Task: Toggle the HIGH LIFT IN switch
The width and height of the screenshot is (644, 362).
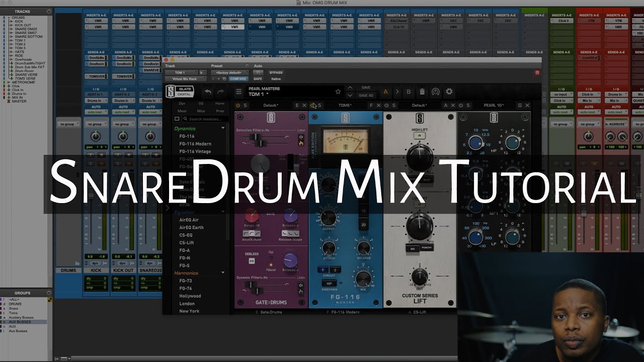Action: pyautogui.click(x=419, y=136)
